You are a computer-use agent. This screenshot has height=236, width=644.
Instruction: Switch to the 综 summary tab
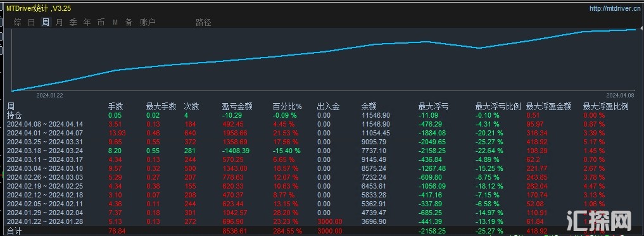17,22
